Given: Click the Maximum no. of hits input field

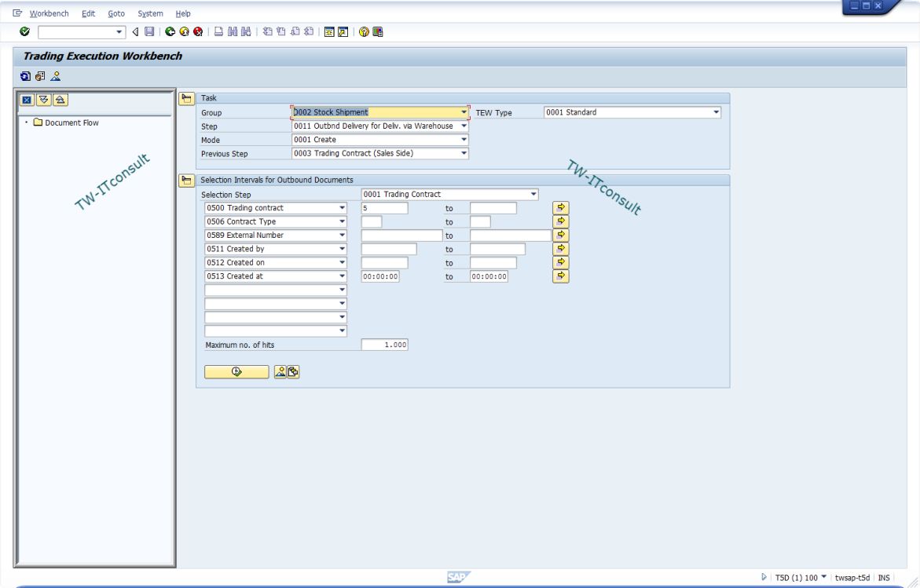Looking at the screenshot, I should pyautogui.click(x=383, y=344).
